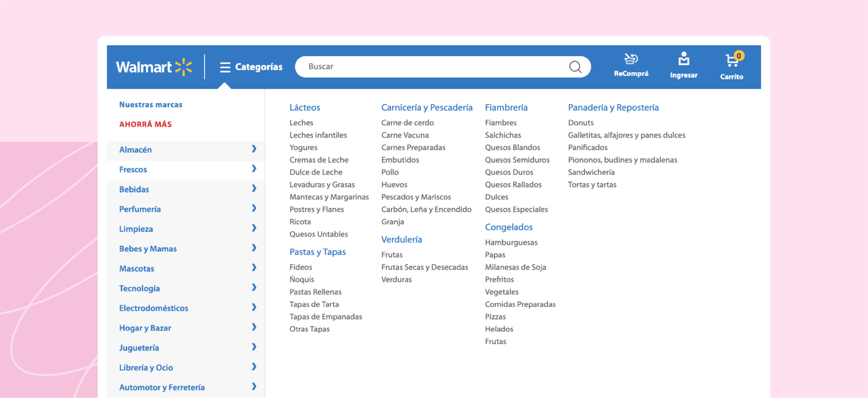Select Helados under Congelados

(499, 329)
